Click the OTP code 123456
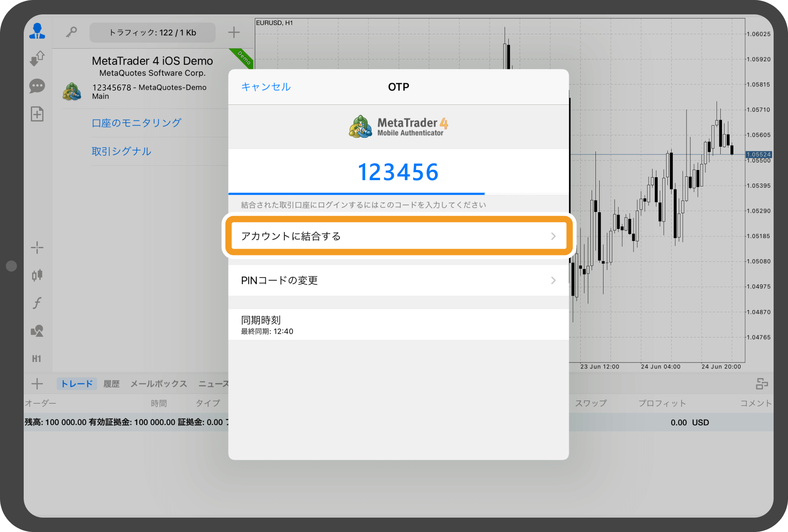The image size is (788, 532). coord(398,172)
